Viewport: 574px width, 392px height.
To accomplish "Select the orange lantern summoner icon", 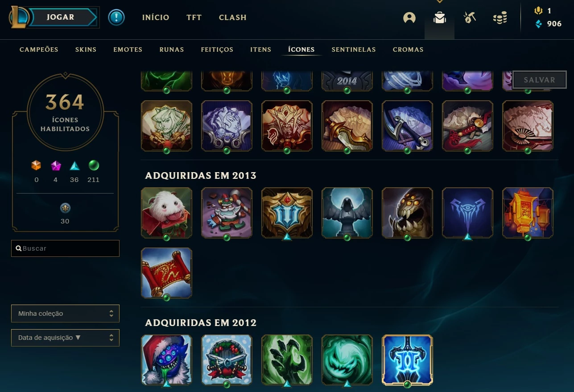I will click(528, 213).
